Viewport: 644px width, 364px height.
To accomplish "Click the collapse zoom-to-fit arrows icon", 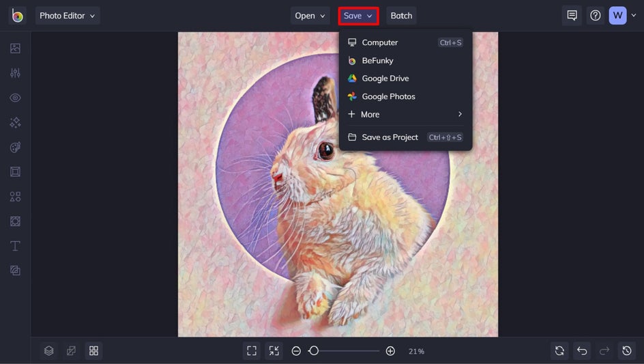I will 274,351.
